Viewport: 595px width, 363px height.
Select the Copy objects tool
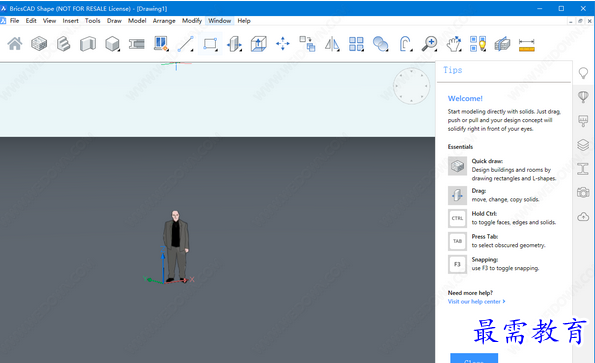[307, 44]
